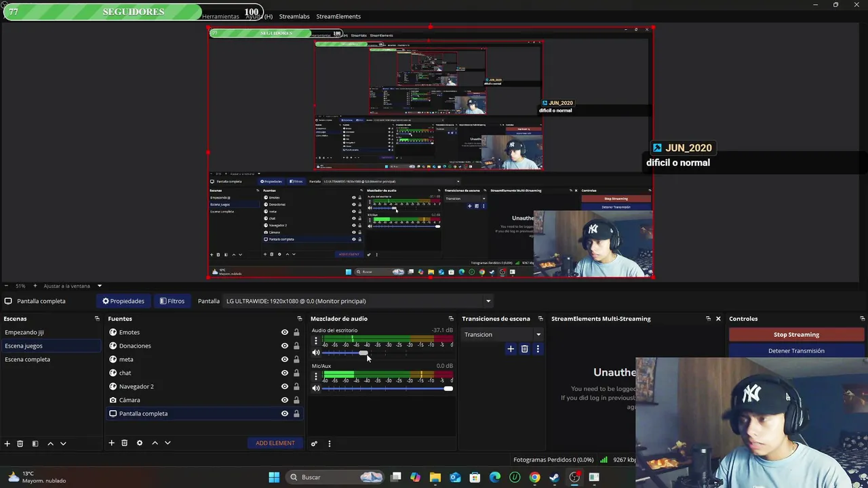Open source properties gear in Fuentes toolbar
The width and height of the screenshot is (868, 488).
[140, 443]
